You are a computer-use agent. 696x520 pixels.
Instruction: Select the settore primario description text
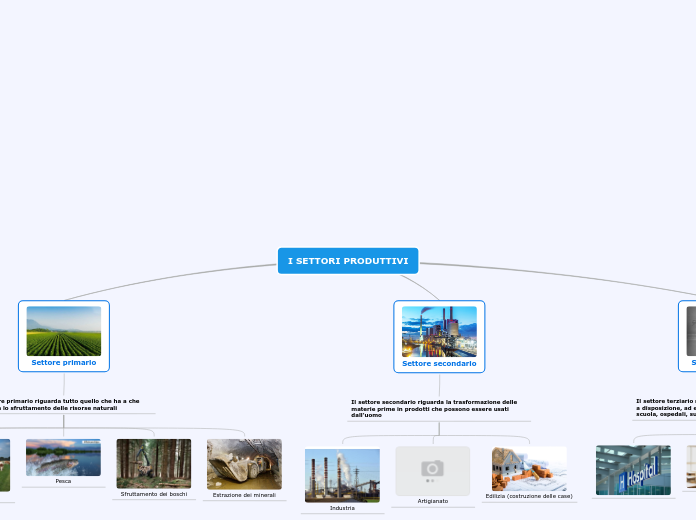70,404
